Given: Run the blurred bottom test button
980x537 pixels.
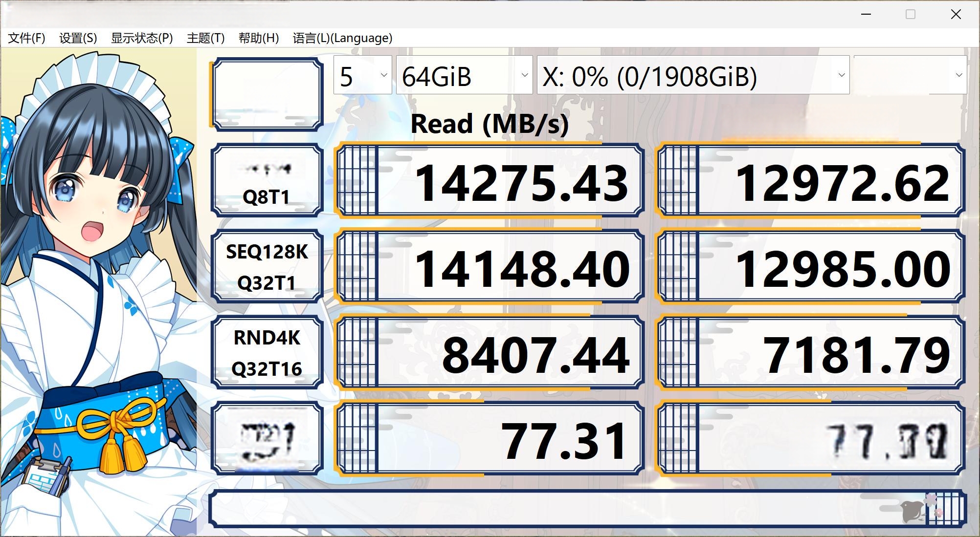Looking at the screenshot, I should pyautogui.click(x=267, y=438).
